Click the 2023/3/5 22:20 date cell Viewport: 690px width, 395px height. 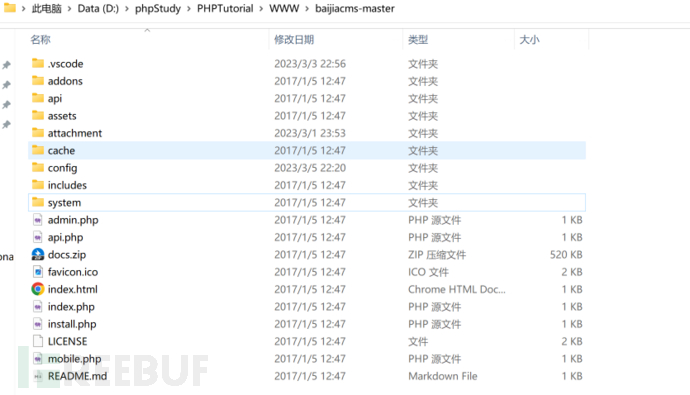310,168
